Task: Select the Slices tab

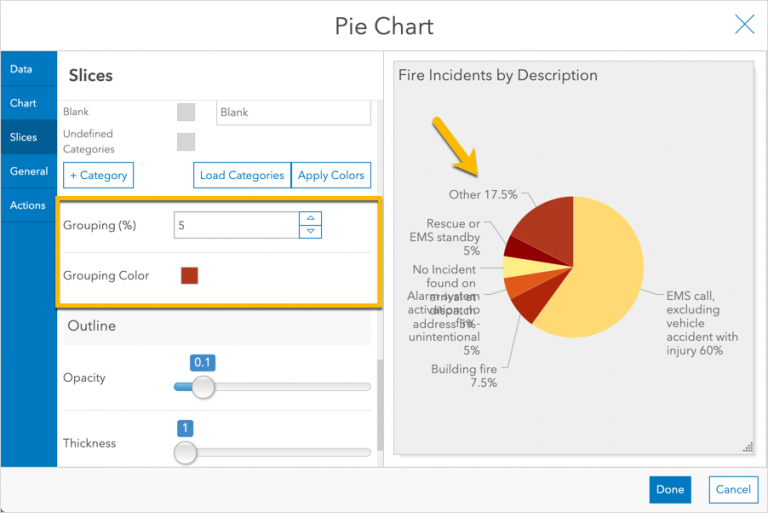Action: pyautogui.click(x=24, y=137)
